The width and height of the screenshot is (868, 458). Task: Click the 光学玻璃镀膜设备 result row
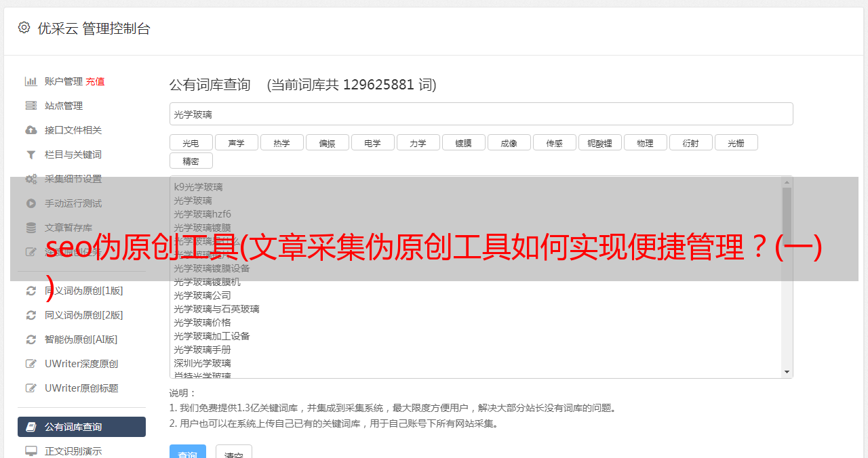point(476,268)
